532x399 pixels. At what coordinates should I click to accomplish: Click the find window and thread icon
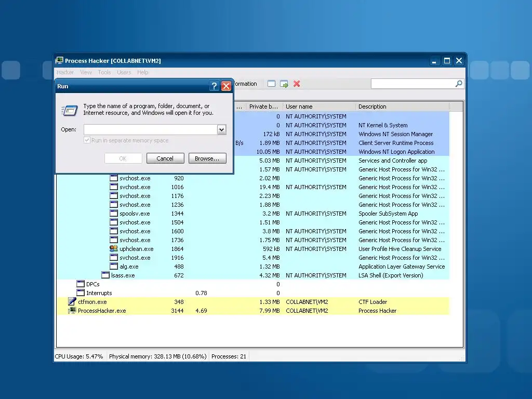[284, 84]
